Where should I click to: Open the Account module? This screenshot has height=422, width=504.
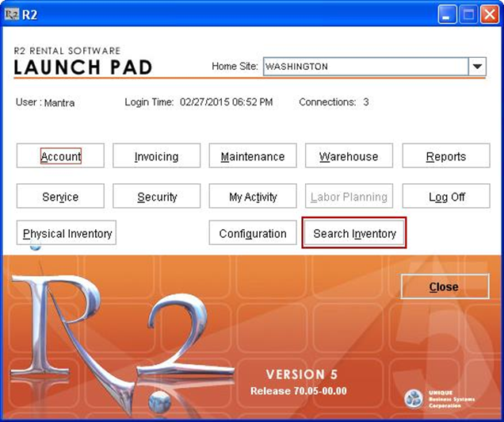point(60,155)
